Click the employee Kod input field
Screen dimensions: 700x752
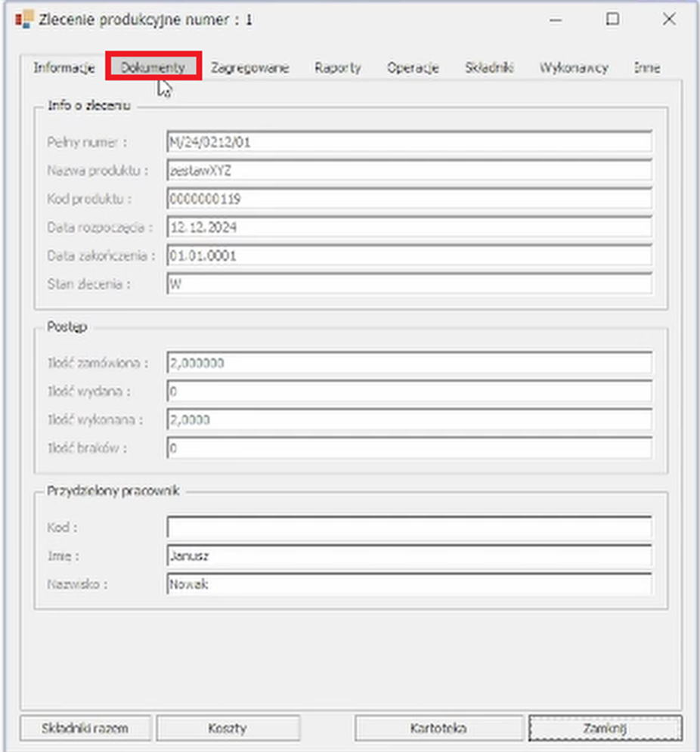pyautogui.click(x=408, y=528)
